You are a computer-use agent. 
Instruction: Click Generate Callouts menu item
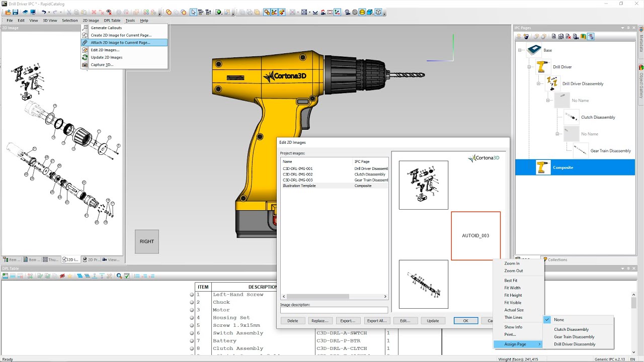click(x=124, y=28)
